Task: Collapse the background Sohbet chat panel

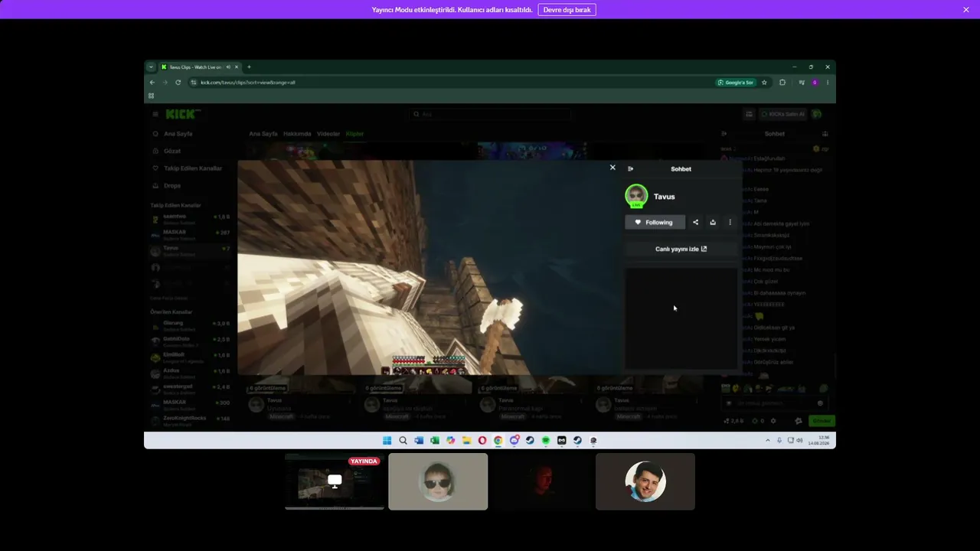Action: click(x=724, y=134)
